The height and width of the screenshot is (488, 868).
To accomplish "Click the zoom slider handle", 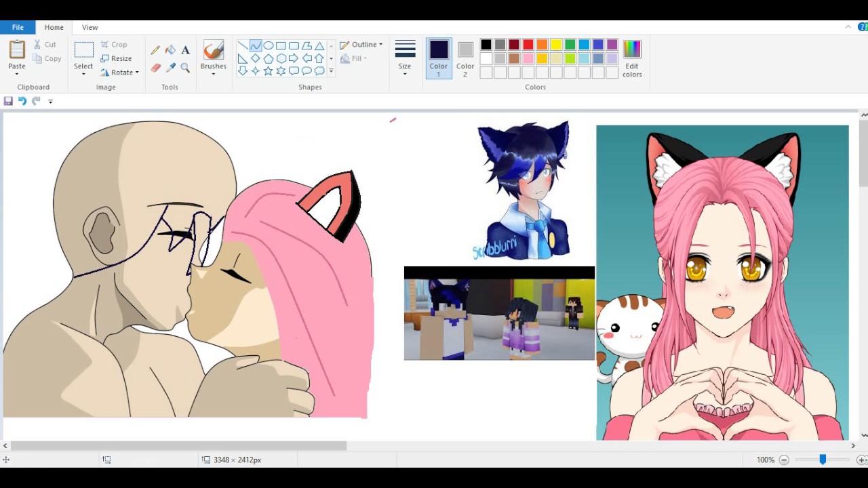I will (823, 460).
